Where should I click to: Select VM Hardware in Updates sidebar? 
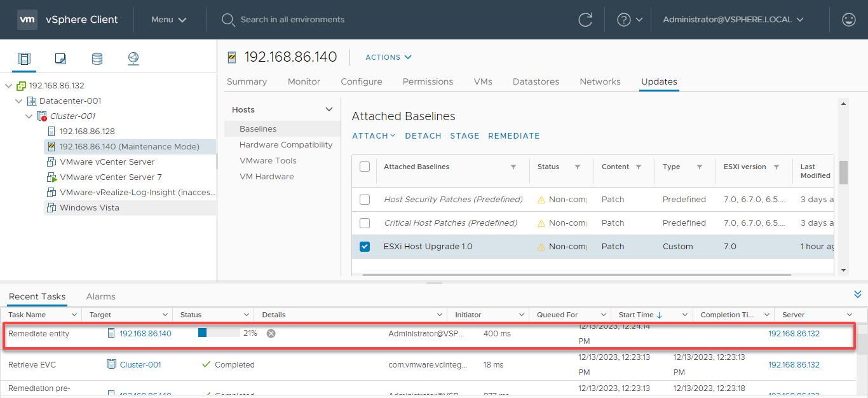267,177
